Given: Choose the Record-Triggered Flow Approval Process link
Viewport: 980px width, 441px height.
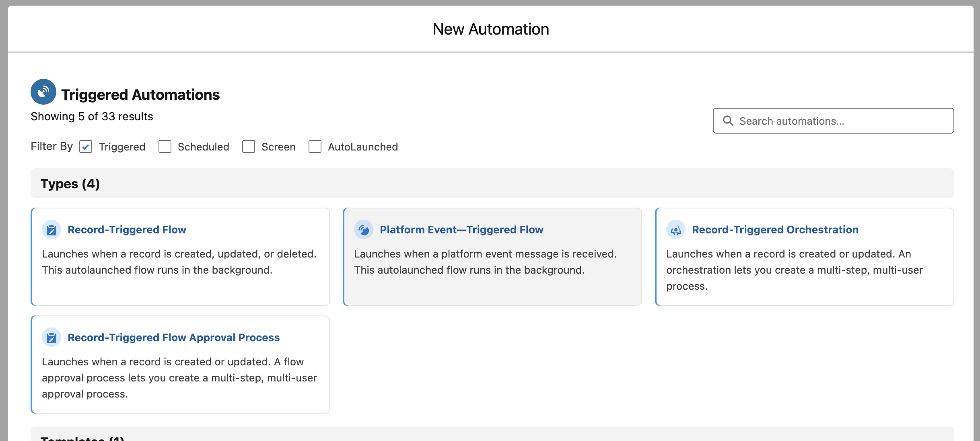Looking at the screenshot, I should (x=173, y=338).
